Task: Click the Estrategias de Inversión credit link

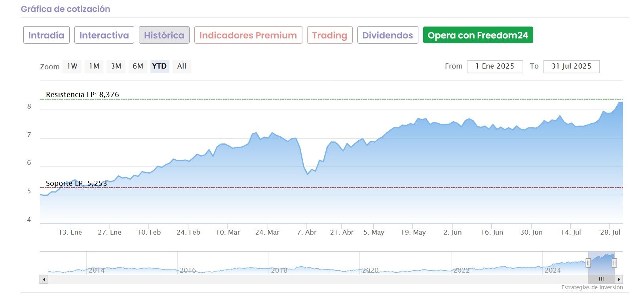Action: click(x=592, y=288)
